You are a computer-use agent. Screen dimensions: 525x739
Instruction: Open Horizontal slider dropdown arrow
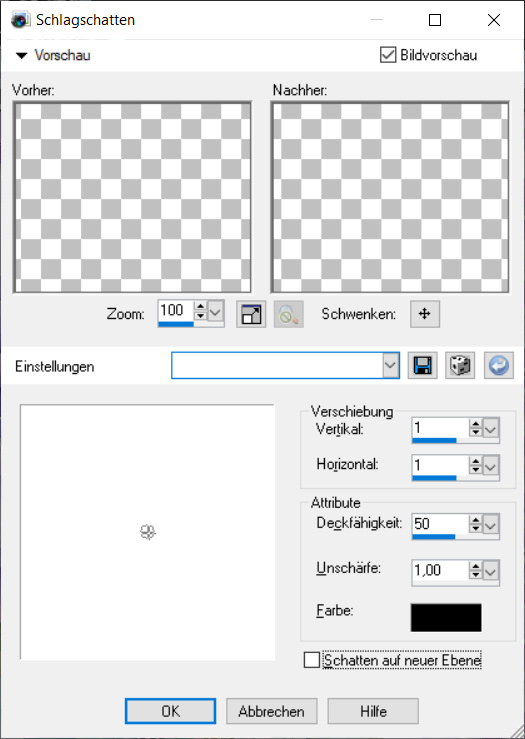coord(491,467)
